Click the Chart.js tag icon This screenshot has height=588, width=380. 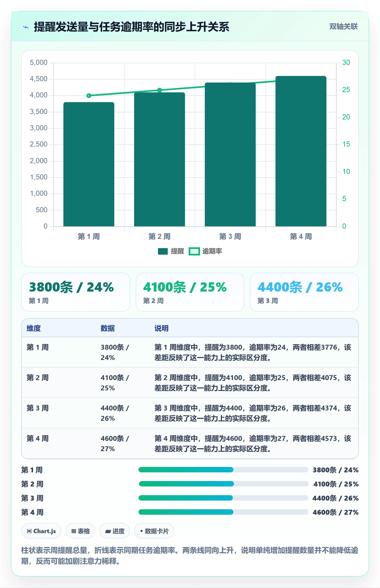click(x=29, y=531)
